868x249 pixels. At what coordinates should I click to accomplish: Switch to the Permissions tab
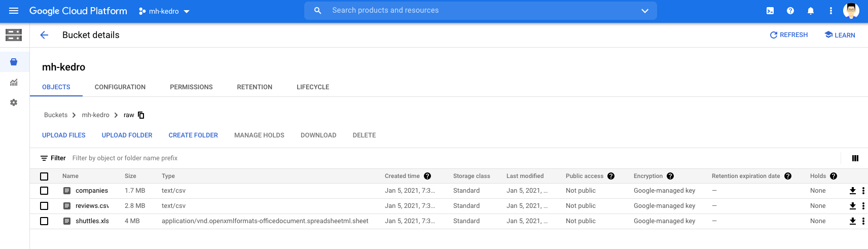click(191, 87)
